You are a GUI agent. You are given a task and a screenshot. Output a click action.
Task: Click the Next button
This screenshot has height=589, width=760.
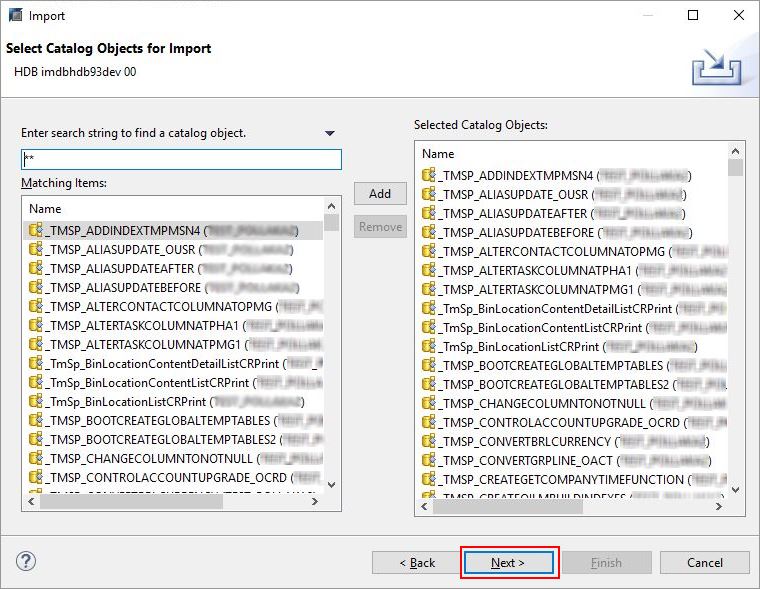pos(508,563)
